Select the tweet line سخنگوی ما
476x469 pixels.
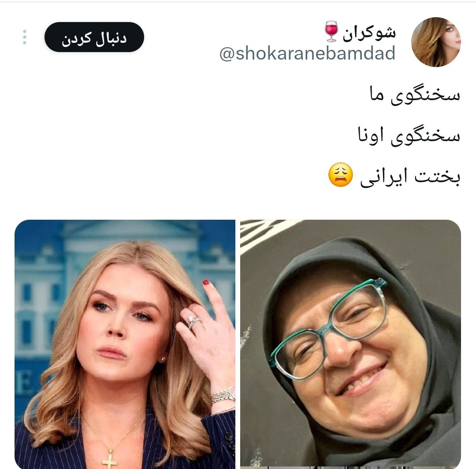coord(415,94)
